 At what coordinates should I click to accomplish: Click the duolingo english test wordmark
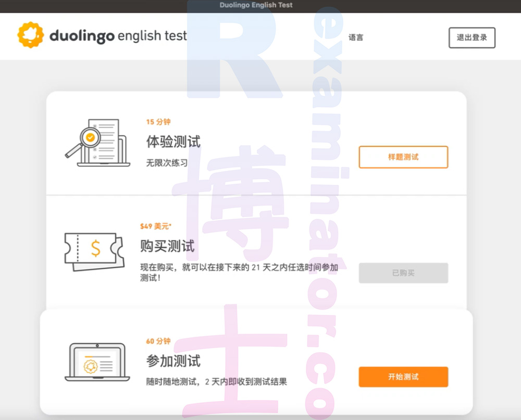tap(118, 36)
